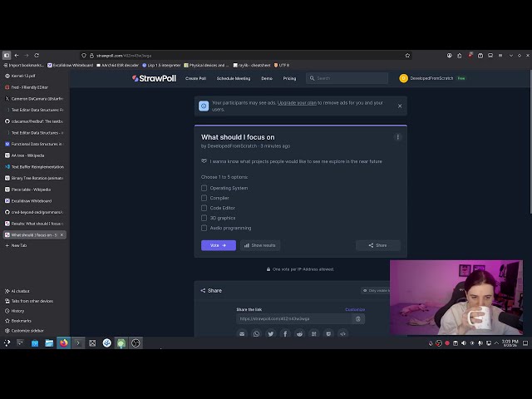
Task: Share poll via Reddit icon
Action: tap(299, 334)
